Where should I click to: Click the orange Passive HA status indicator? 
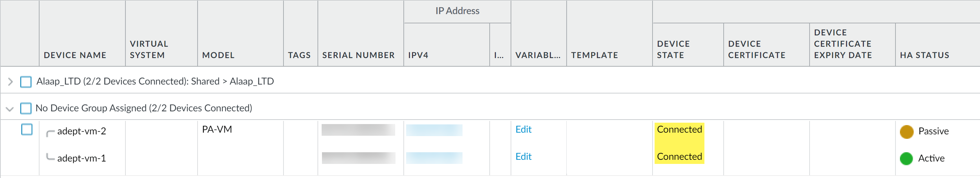[x=906, y=132]
